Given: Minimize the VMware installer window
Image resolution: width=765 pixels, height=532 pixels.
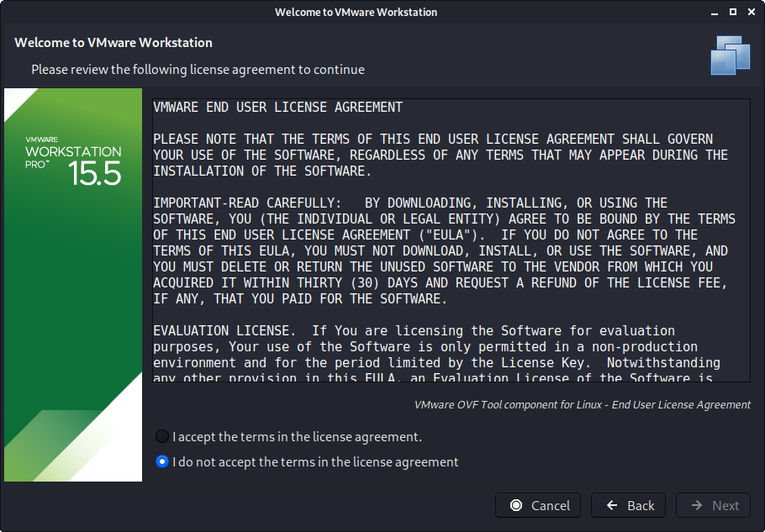Looking at the screenshot, I should (713, 13).
